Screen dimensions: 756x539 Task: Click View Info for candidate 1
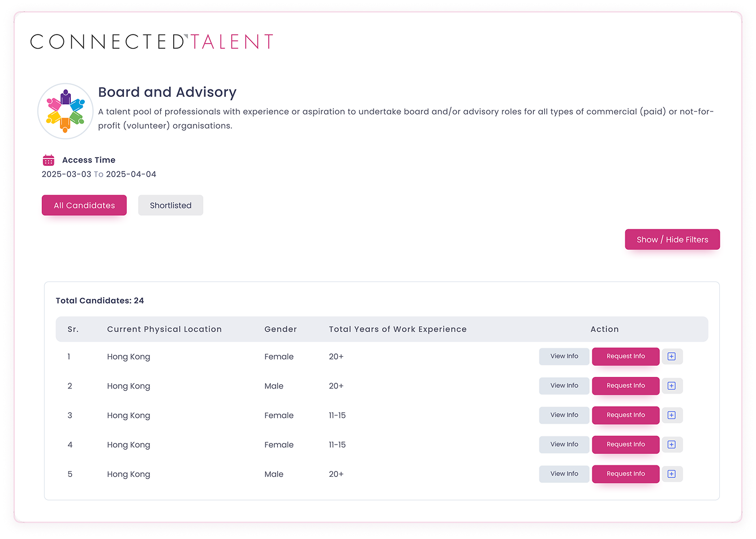point(564,356)
